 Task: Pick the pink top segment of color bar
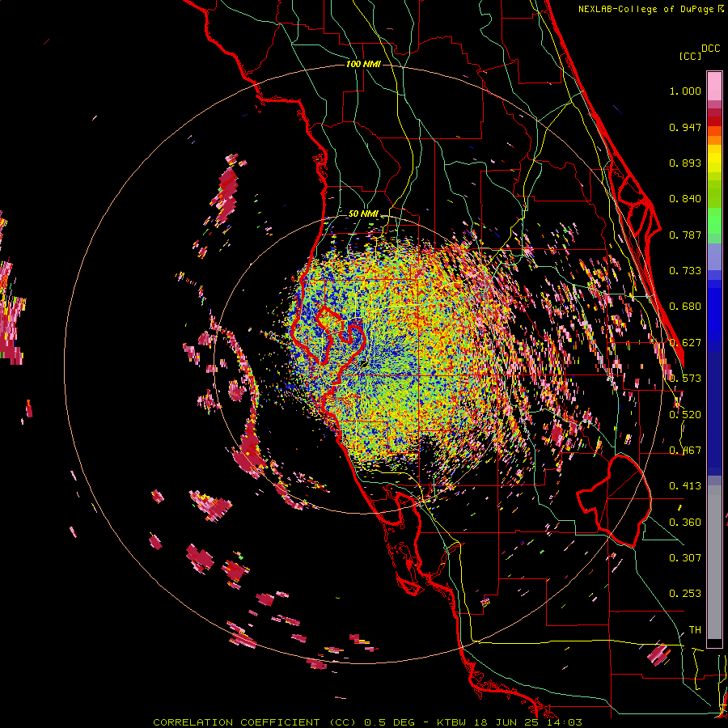point(714,86)
